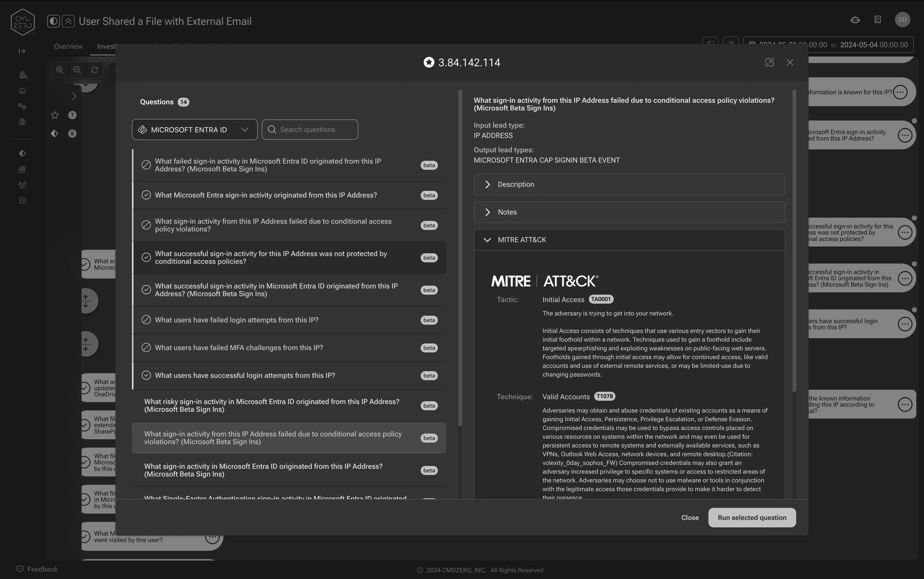Image resolution: width=924 pixels, height=579 pixels.
Task: Click the Questions count badge 14
Action: (184, 102)
